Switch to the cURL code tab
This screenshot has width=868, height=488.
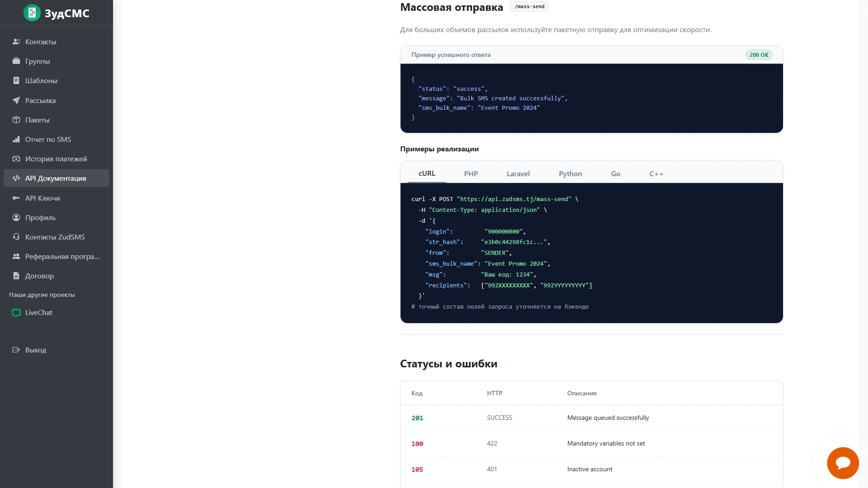click(x=427, y=174)
